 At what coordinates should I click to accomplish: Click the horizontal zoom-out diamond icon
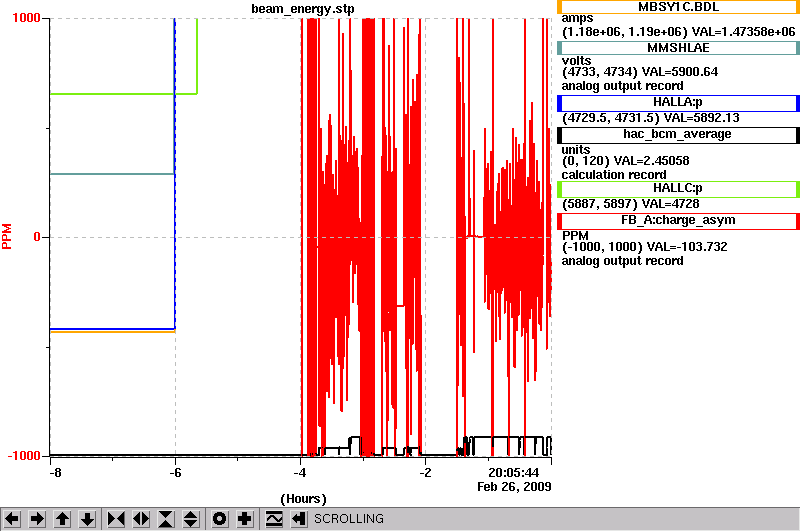pos(141,519)
